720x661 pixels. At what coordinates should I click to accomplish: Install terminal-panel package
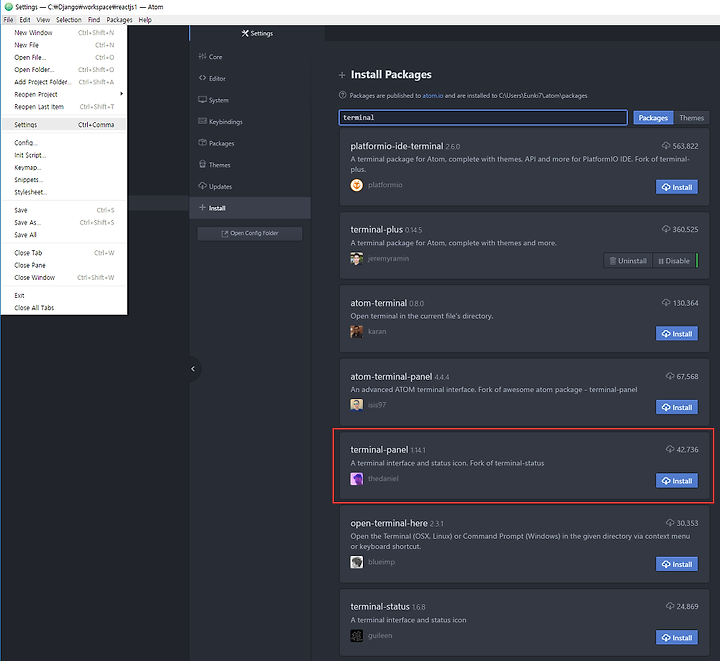click(677, 481)
